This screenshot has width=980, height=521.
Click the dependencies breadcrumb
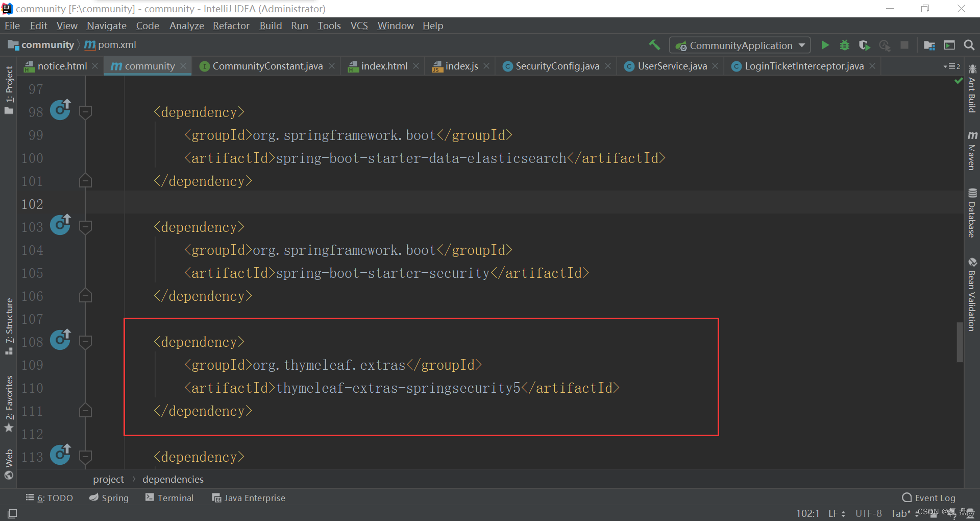point(173,479)
